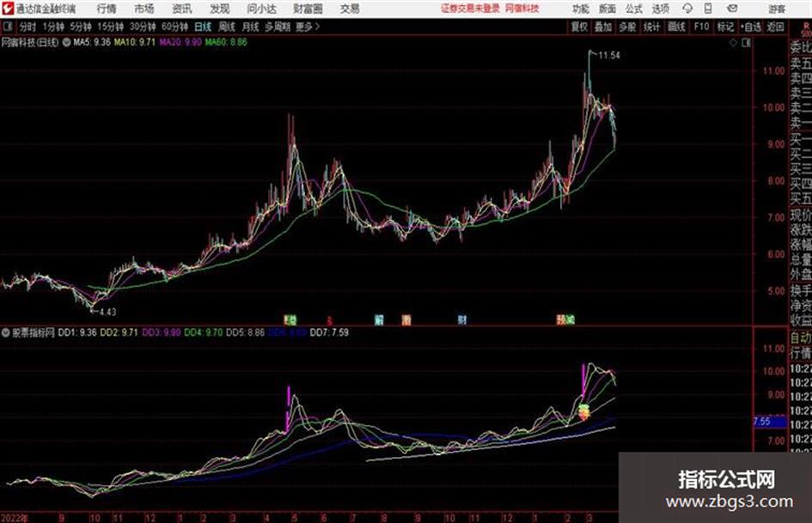812x523 pixels.
Task: Open sub-chart 股票指标网 indicator dropdown circle
Action: pyautogui.click(x=6, y=332)
